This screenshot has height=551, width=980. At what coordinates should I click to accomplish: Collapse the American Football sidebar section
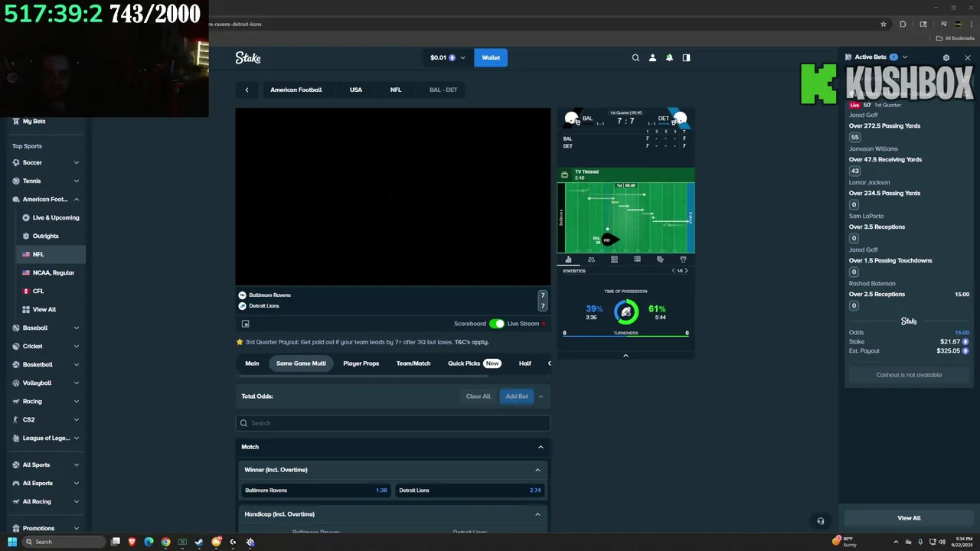point(77,199)
